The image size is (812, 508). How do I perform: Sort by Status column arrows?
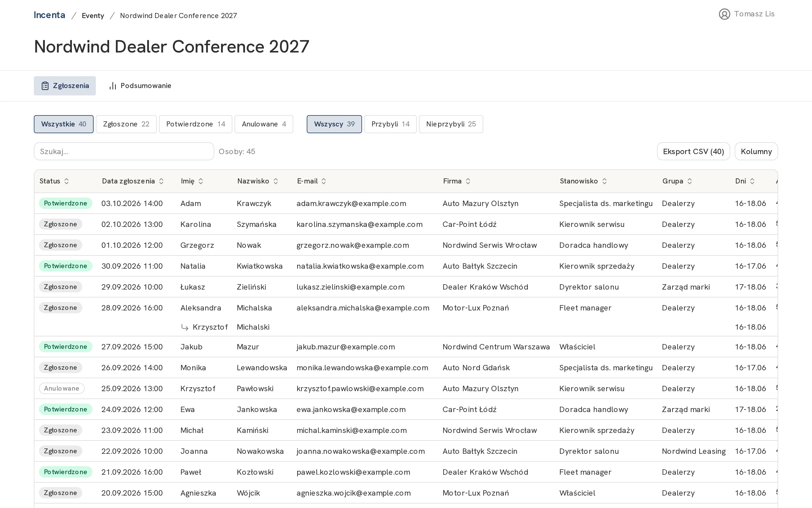coord(67,181)
